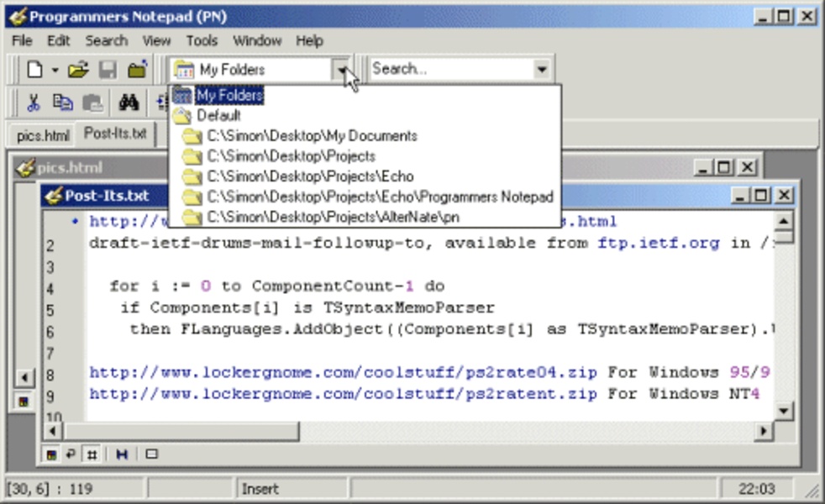825x504 pixels.
Task: Click the blue H icon in bottom toolbar
Action: 122,454
